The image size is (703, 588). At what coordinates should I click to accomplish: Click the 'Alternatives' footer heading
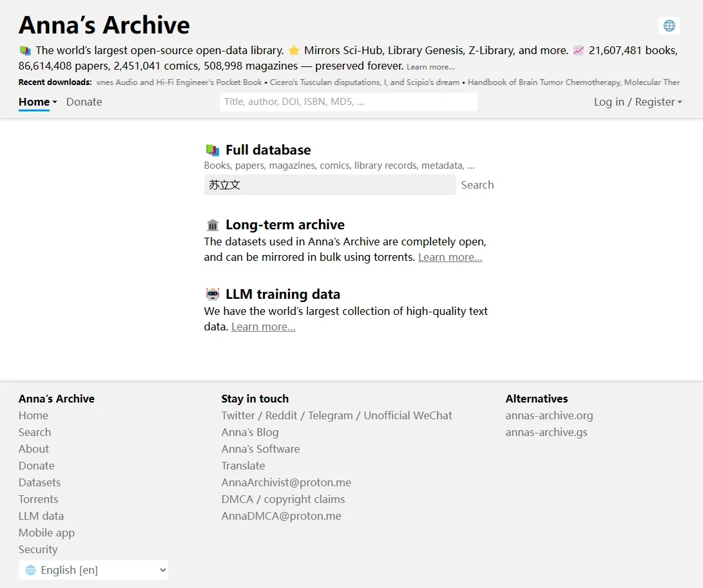(x=537, y=399)
